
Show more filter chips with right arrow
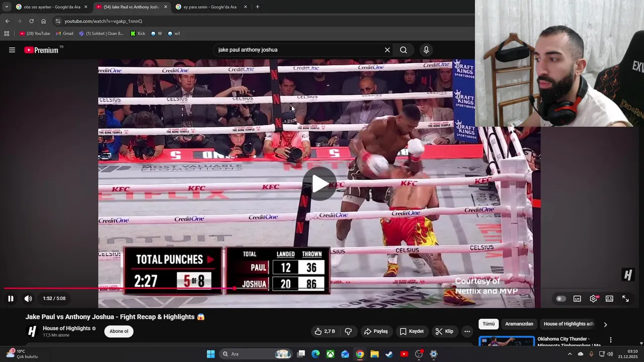[605, 324]
